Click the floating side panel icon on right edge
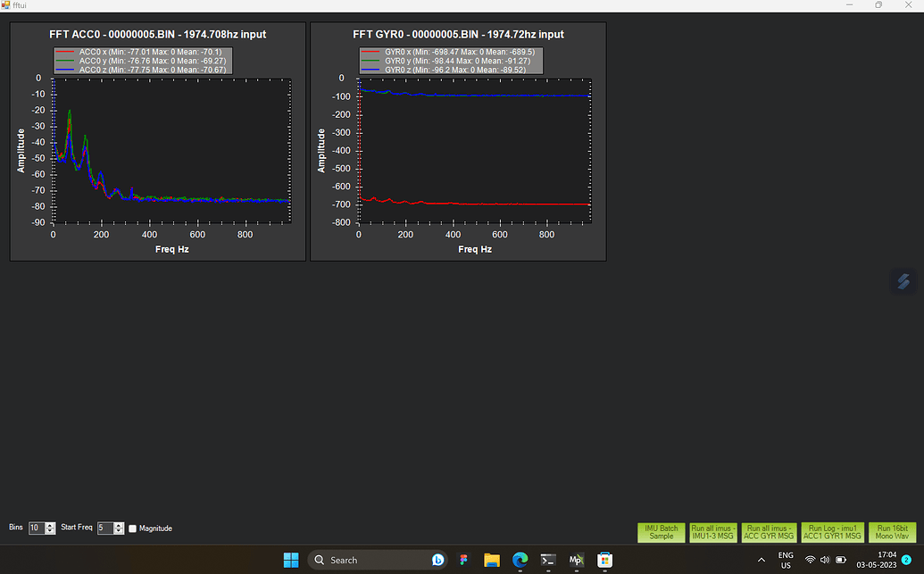Image resolution: width=924 pixels, height=574 pixels. point(903,281)
